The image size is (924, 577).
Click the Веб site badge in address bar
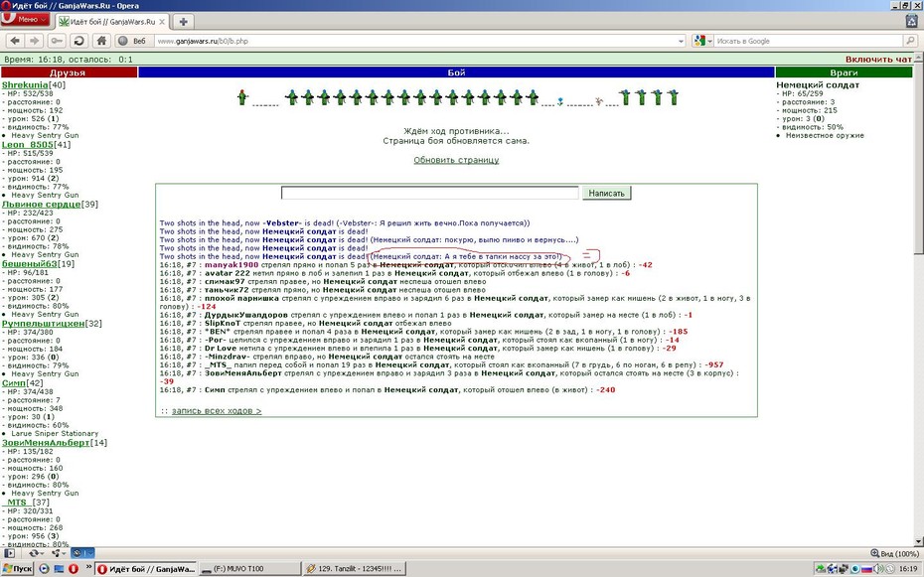coord(133,41)
